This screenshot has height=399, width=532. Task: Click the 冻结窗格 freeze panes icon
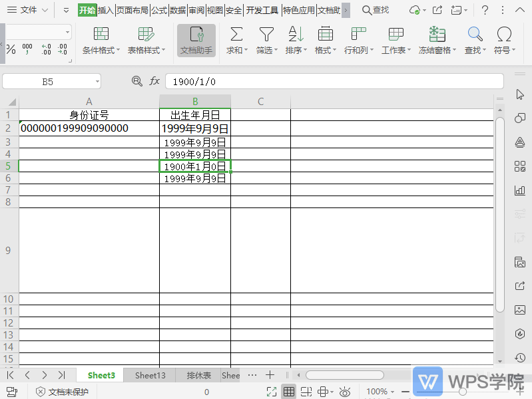point(437,35)
